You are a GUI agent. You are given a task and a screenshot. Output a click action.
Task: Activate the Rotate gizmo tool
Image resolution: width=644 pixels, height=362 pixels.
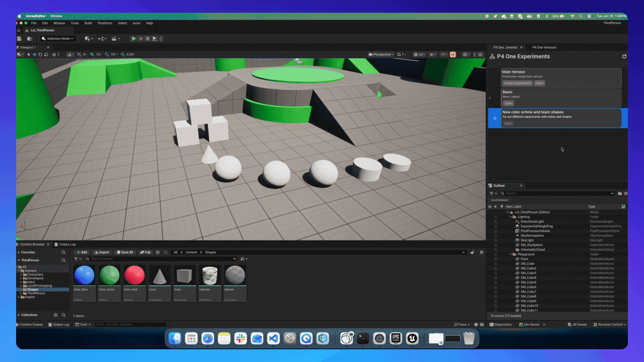[x=40, y=54]
